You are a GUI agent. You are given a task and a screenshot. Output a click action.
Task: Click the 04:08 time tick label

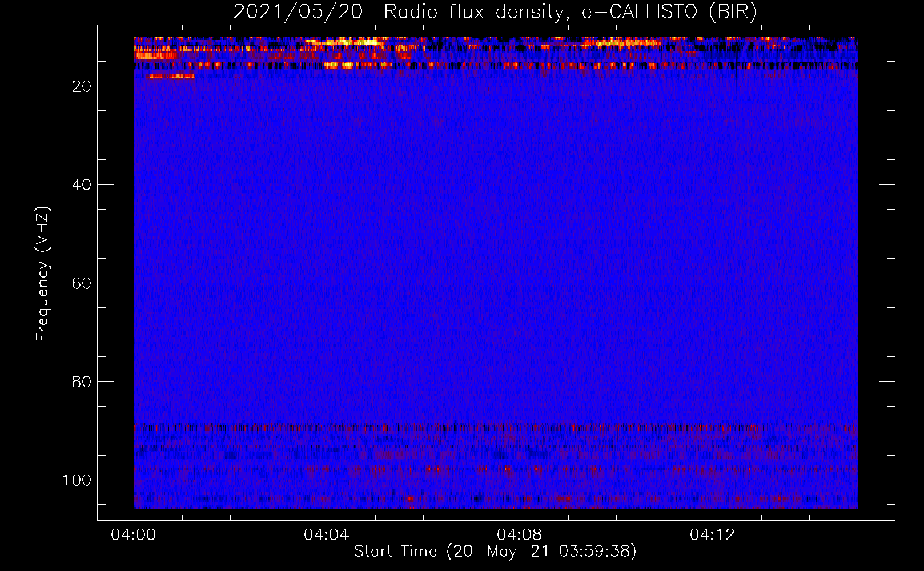pyautogui.click(x=520, y=535)
